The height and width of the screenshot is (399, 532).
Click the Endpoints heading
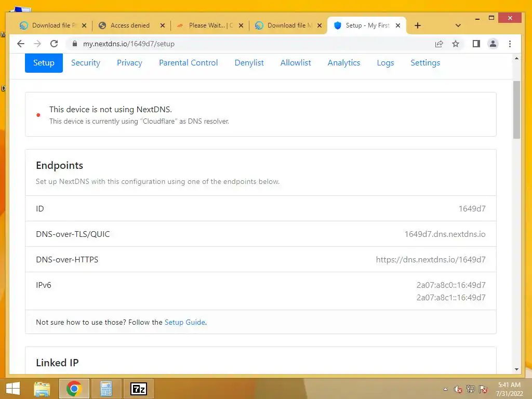click(59, 165)
